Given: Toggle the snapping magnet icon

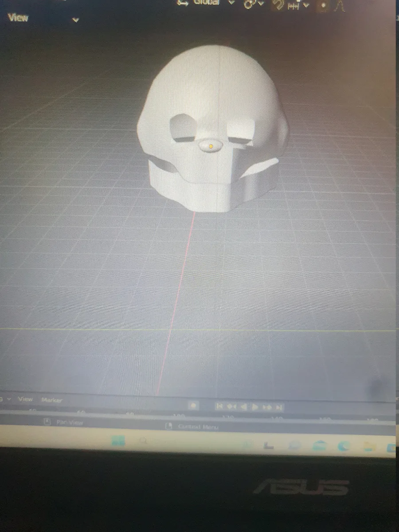Looking at the screenshot, I should pos(278,4).
